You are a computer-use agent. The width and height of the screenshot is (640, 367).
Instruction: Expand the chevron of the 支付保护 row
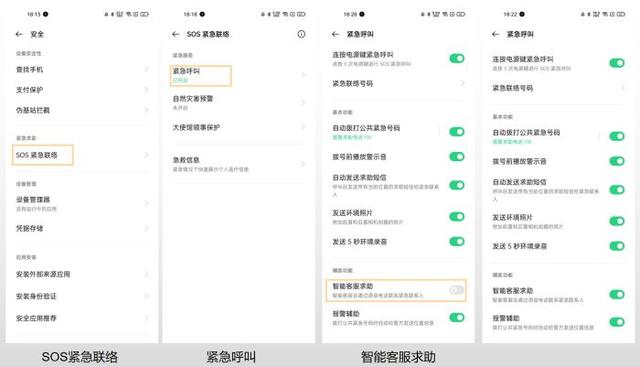point(146,90)
